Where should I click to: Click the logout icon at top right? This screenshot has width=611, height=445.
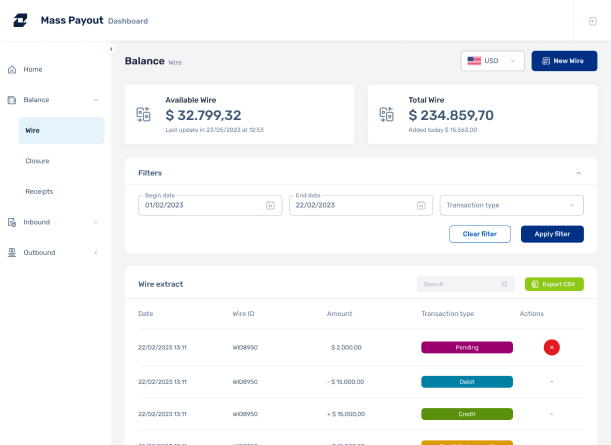(592, 20)
